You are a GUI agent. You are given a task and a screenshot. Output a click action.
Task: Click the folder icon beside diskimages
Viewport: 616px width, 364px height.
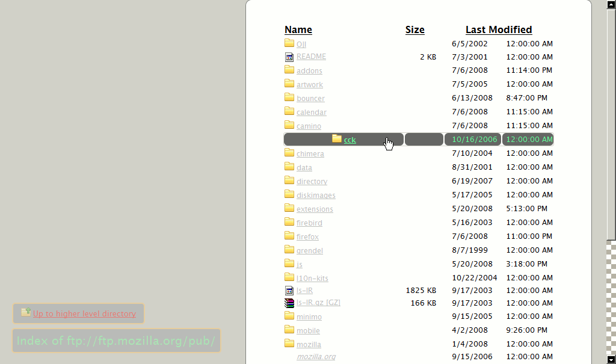[289, 194]
